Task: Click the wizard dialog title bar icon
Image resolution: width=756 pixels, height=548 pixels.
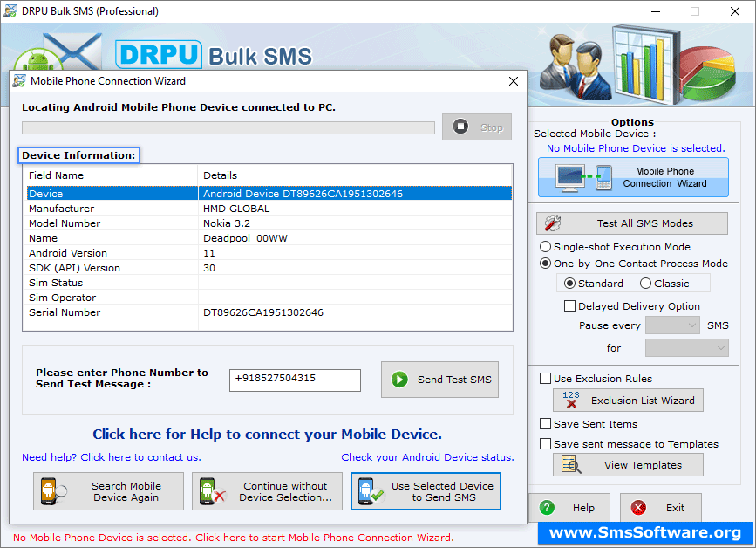Action: click(19, 81)
